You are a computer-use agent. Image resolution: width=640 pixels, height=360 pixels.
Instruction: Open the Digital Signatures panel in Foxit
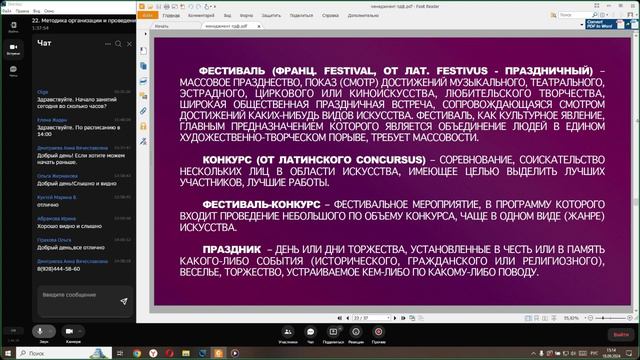[143, 141]
